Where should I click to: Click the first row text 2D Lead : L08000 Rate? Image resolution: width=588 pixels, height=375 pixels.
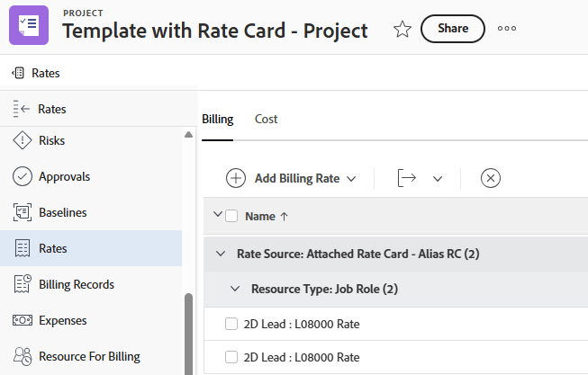pyautogui.click(x=302, y=324)
